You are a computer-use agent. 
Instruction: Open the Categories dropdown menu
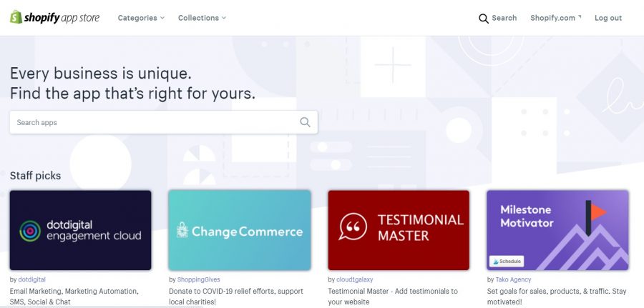point(141,18)
